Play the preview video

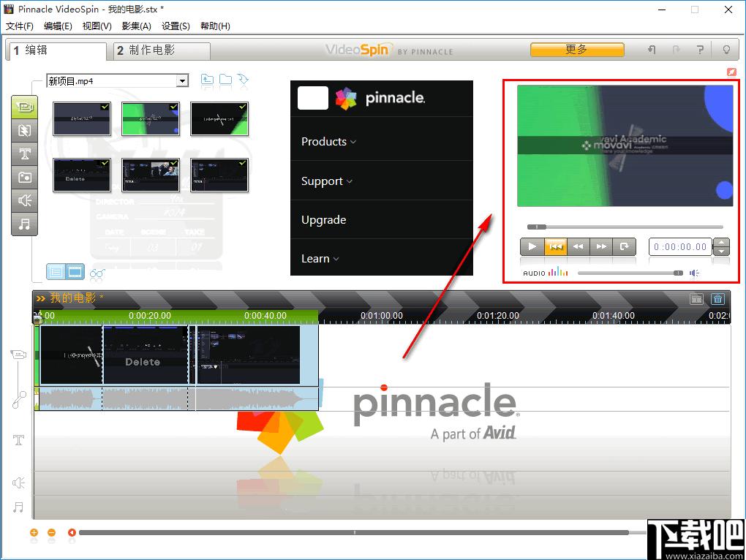point(532,246)
